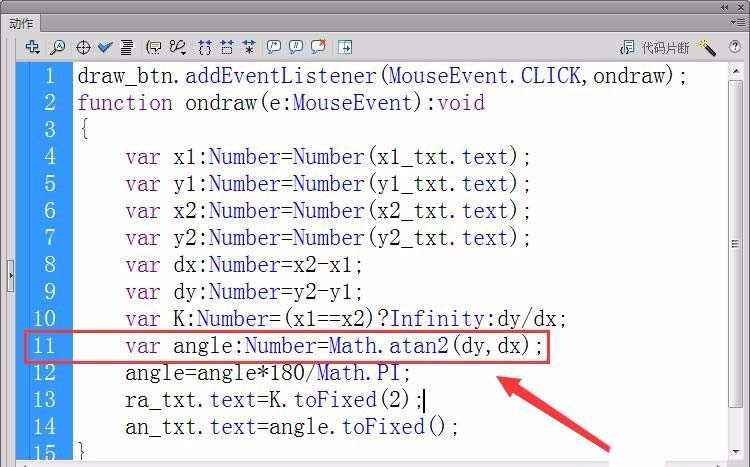The width and height of the screenshot is (750, 467).
Task: Collapse the panel with the double-arrow icon
Action: click(x=725, y=7)
